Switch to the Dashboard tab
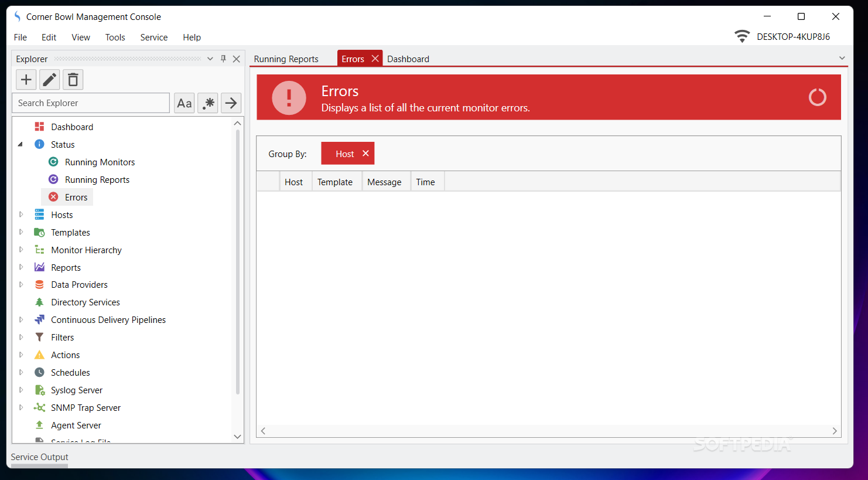This screenshot has width=868, height=480. tap(408, 59)
